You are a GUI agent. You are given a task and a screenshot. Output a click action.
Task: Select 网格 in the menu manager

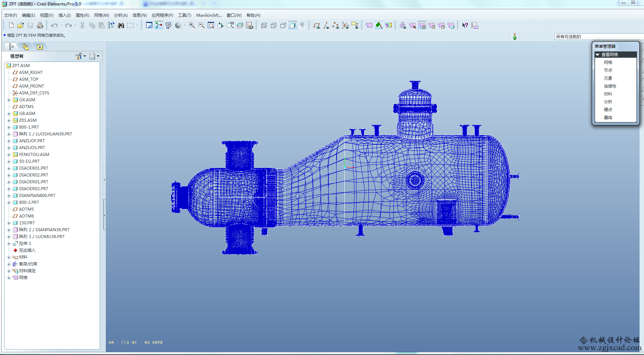click(608, 62)
